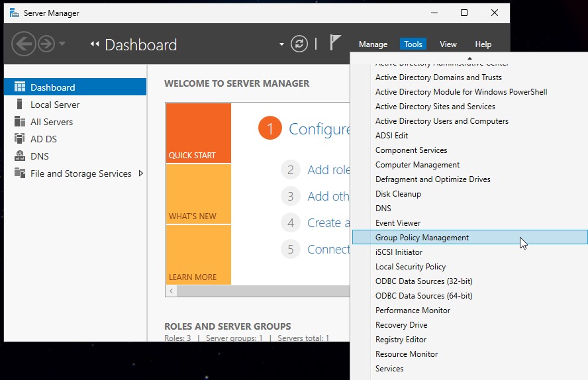Viewport: 588px width, 380px height.
Task: Open the Help menu
Action: pos(483,44)
